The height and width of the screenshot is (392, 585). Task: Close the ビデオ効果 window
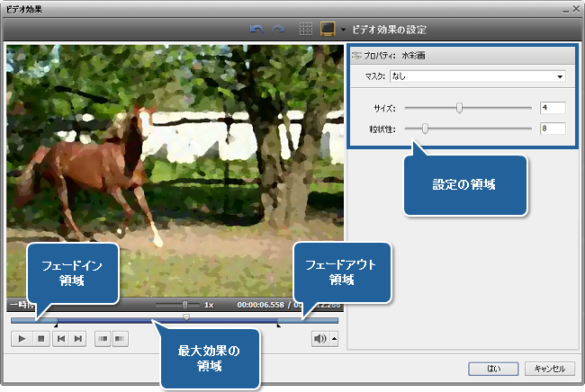point(576,9)
